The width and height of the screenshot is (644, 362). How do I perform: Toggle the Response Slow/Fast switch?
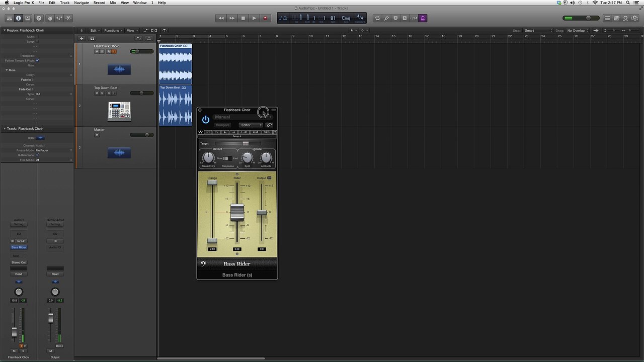[228, 158]
